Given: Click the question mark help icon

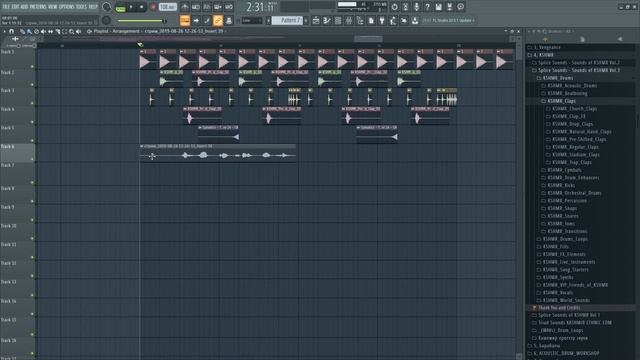Looking at the screenshot, I should pyautogui.click(x=427, y=7).
